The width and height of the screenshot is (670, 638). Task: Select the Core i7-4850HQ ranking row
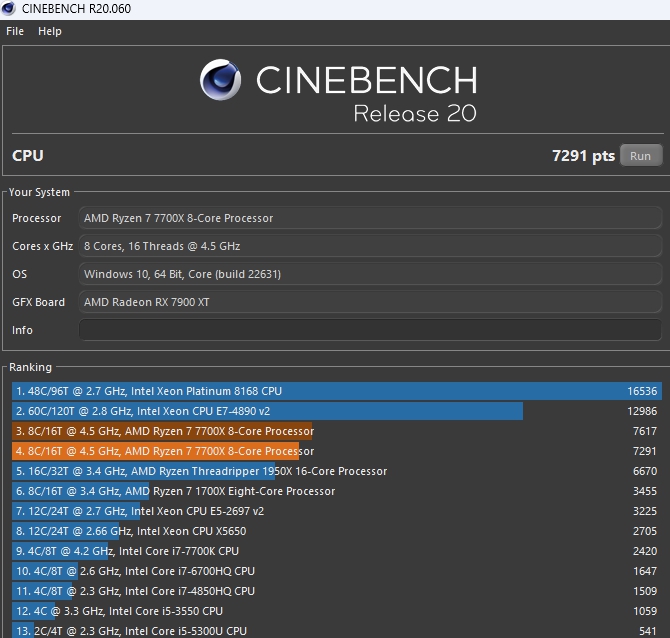click(x=337, y=591)
